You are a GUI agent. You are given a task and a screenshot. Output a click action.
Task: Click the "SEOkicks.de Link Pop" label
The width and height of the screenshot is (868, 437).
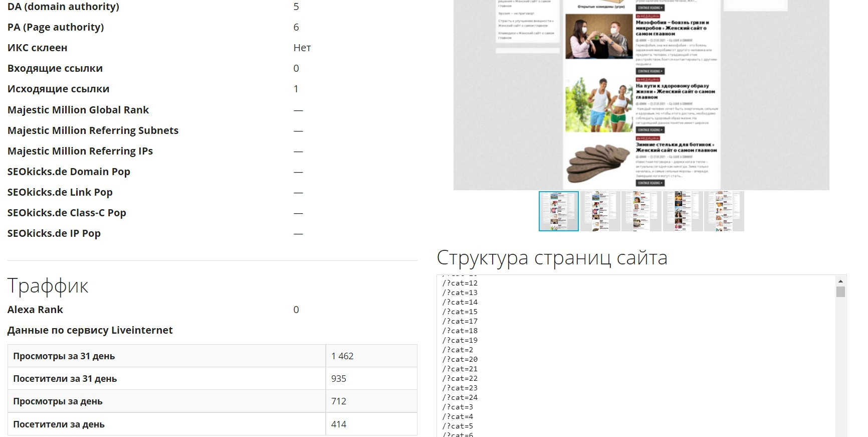pyautogui.click(x=60, y=192)
